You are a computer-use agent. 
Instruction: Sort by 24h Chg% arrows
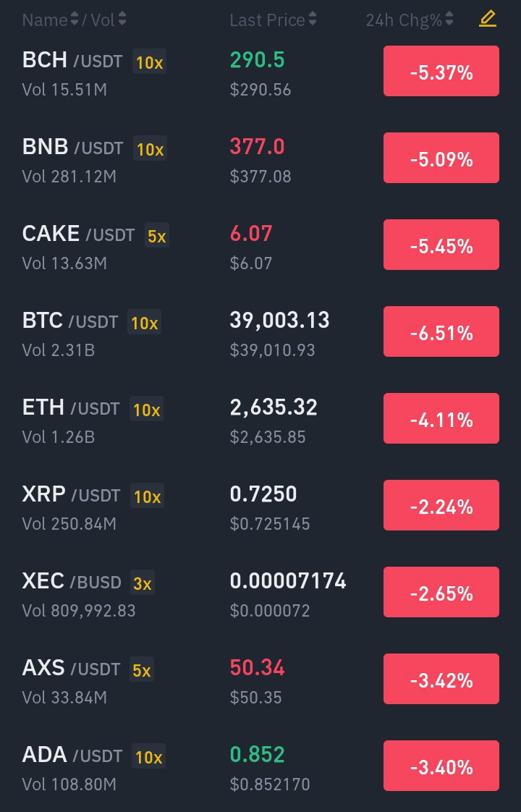[x=449, y=19]
